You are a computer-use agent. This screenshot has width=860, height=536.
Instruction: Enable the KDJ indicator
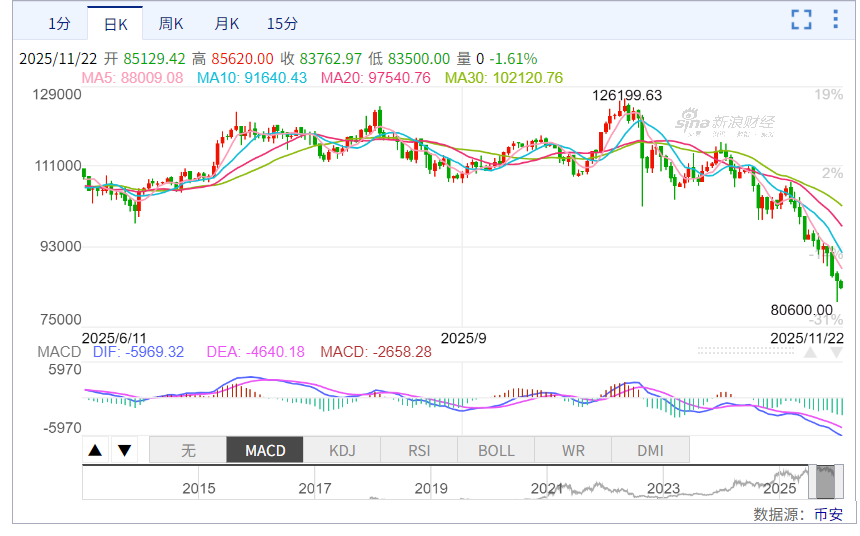tap(342, 450)
